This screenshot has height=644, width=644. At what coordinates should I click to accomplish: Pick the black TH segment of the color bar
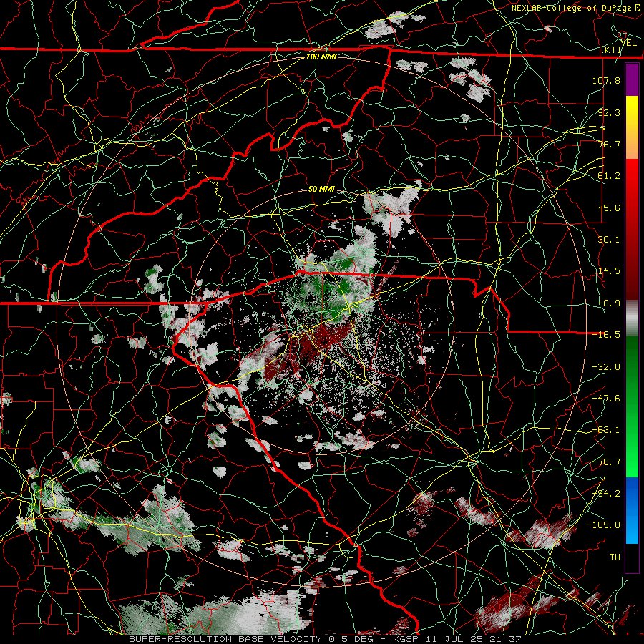pyautogui.click(x=632, y=557)
